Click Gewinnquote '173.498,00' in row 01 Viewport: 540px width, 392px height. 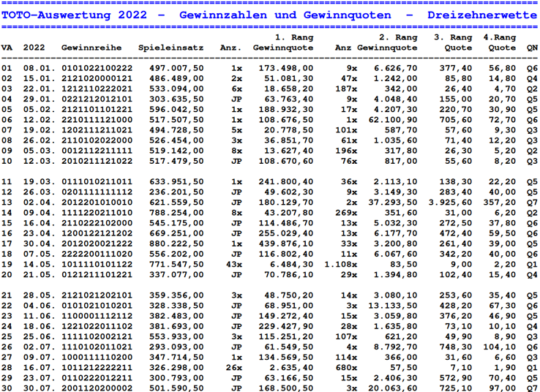click(286, 68)
